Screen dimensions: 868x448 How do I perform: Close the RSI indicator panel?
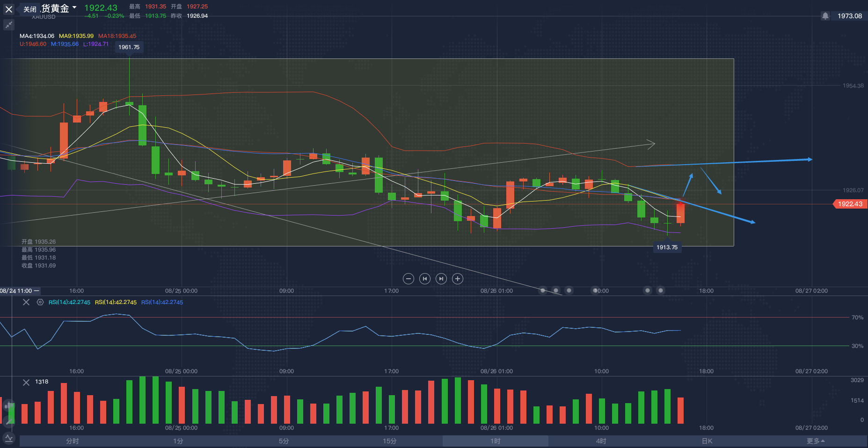pos(26,302)
